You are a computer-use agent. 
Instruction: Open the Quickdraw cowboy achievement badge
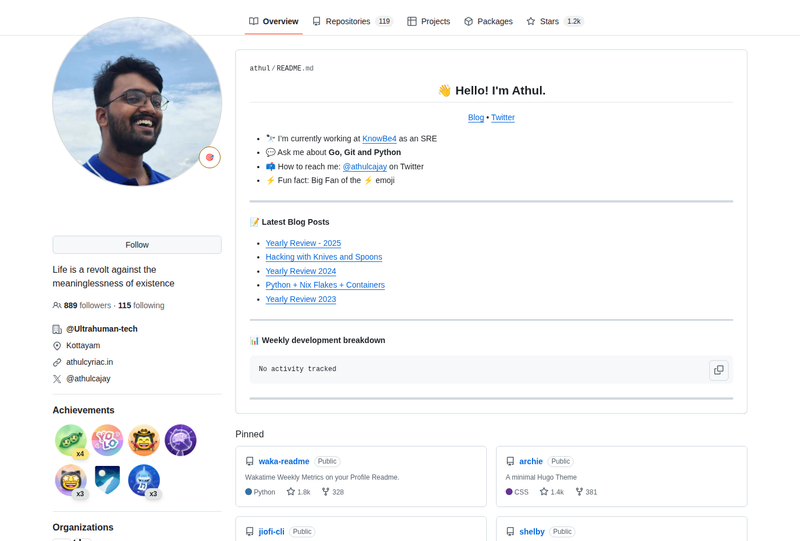coord(144,440)
